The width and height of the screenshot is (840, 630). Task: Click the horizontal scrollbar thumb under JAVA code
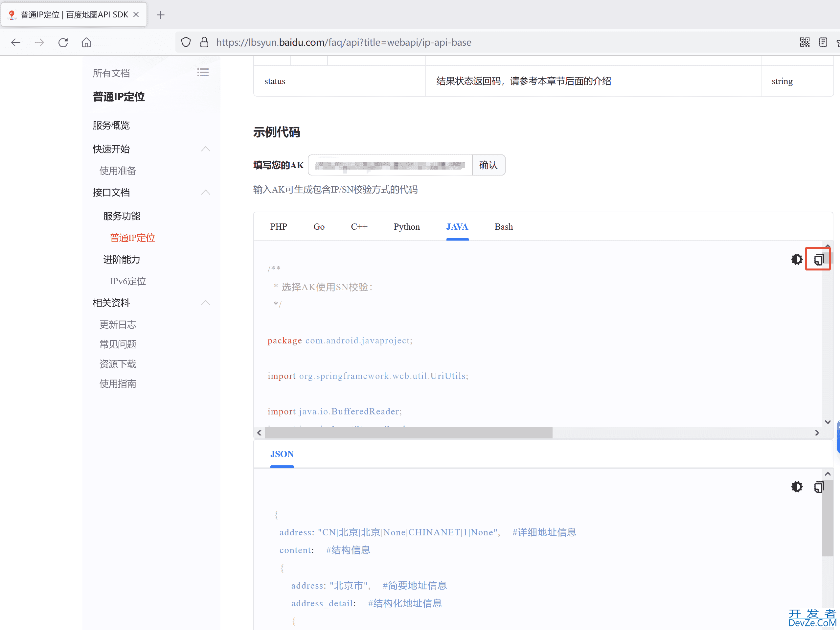coord(409,433)
